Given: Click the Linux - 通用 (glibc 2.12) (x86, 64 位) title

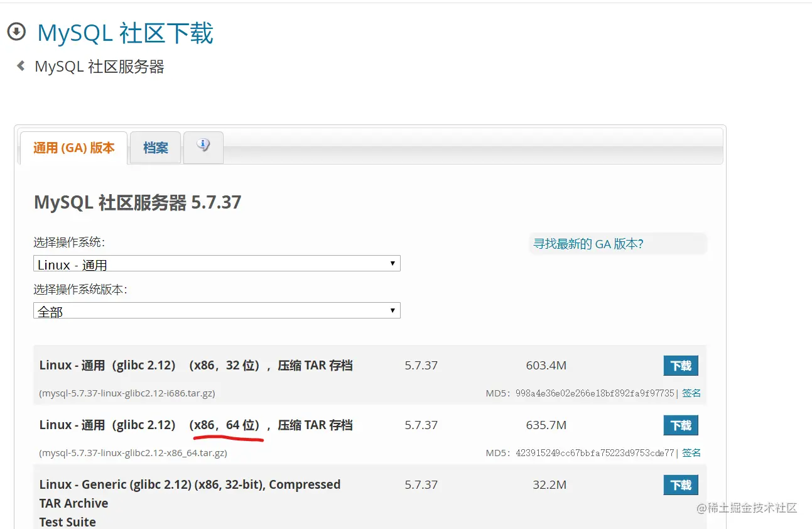Looking at the screenshot, I should [196, 425].
